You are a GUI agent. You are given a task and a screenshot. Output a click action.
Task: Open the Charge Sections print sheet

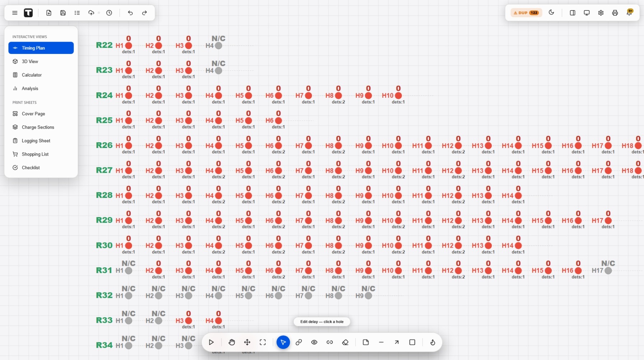(41, 127)
